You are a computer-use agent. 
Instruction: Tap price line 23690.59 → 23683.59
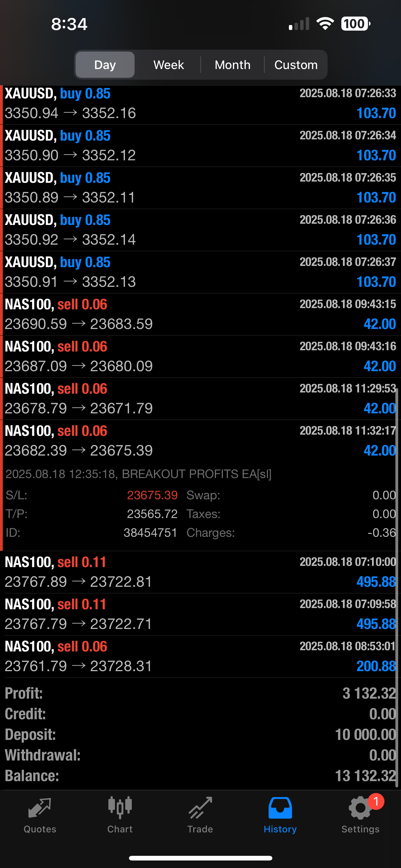pyautogui.click(x=79, y=324)
